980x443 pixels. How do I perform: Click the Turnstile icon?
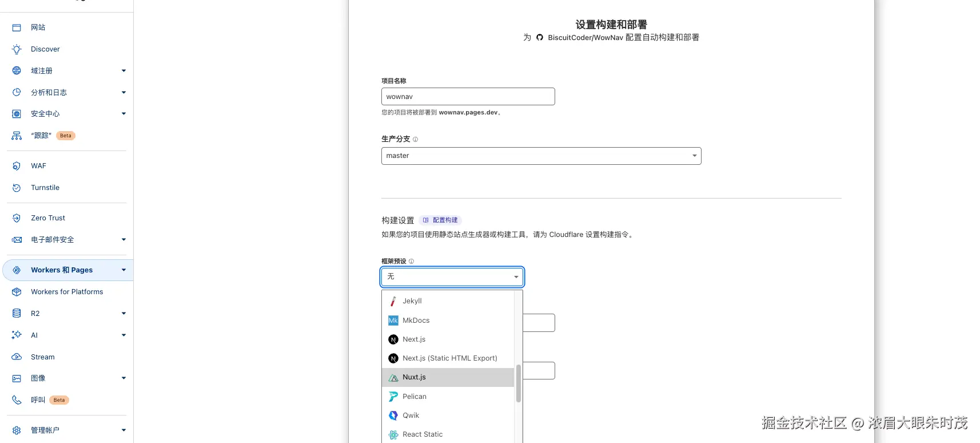pyautogui.click(x=17, y=188)
